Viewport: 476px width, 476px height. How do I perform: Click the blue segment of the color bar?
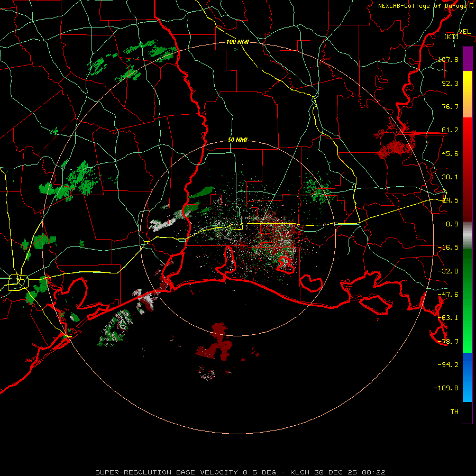coord(467,377)
